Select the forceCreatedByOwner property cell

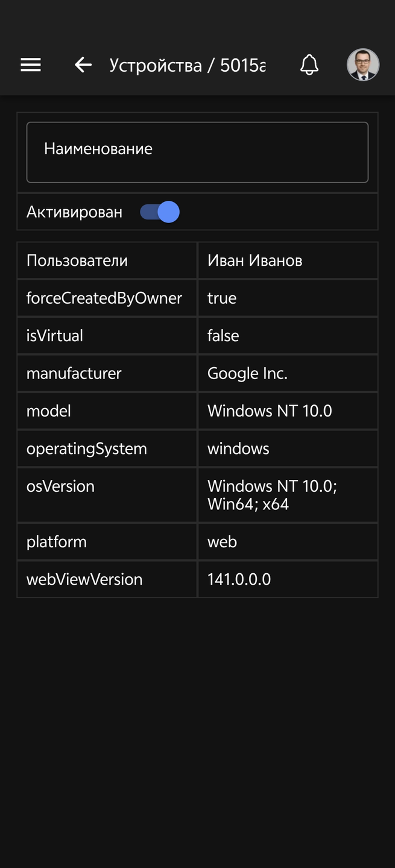coord(104,298)
